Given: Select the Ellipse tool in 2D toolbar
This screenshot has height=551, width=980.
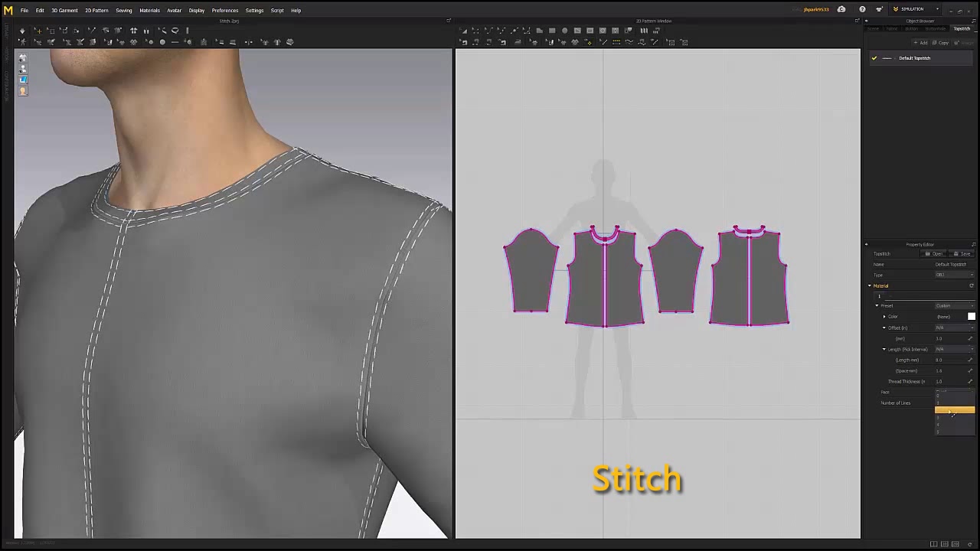Looking at the screenshot, I should click(x=564, y=31).
